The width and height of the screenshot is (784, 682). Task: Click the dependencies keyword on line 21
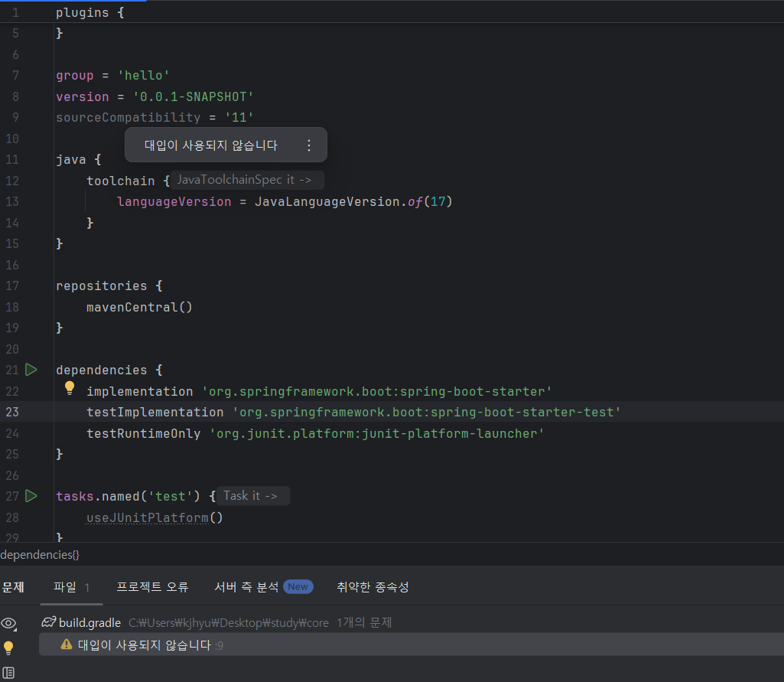(102, 370)
